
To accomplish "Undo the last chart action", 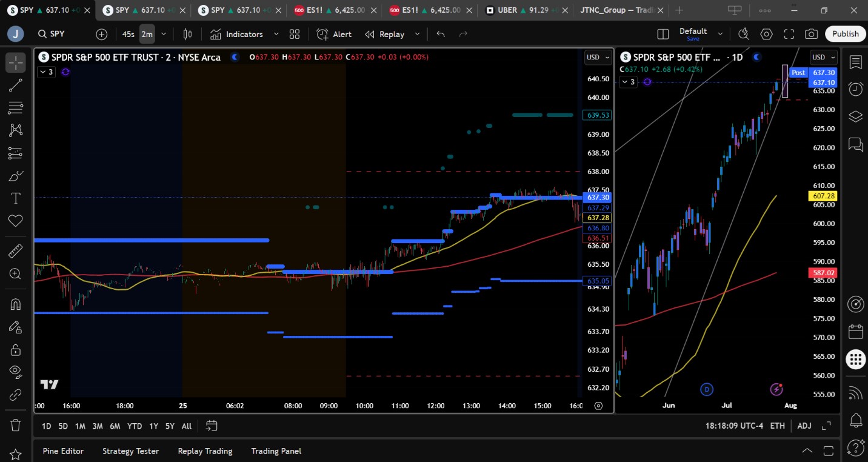I will point(441,34).
